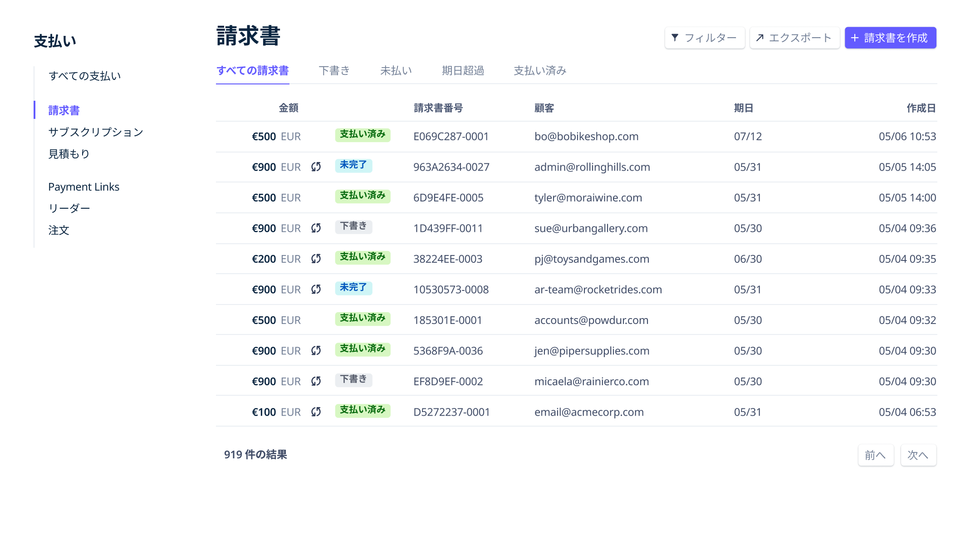Switch to the 未払い tab

396,71
